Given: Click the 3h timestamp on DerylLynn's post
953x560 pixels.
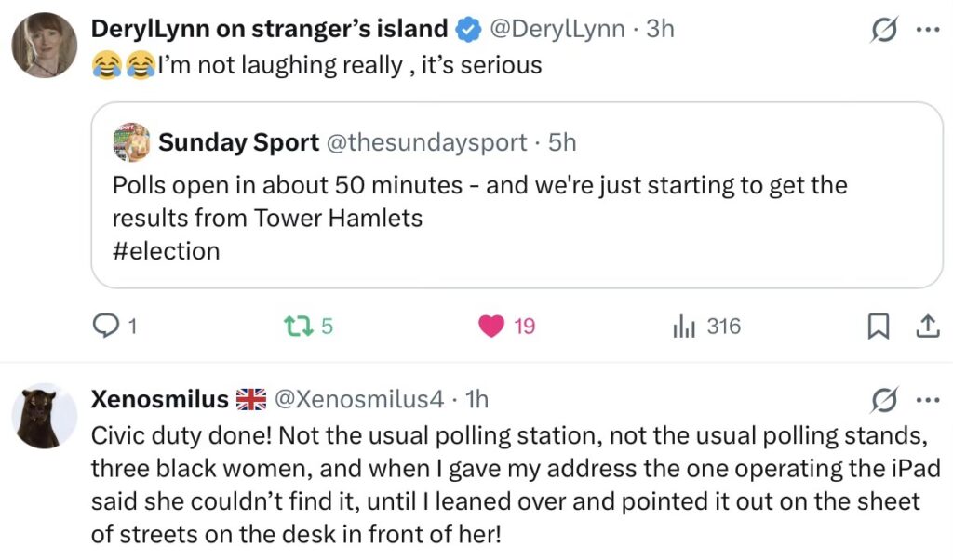Looking at the screenshot, I should [660, 29].
